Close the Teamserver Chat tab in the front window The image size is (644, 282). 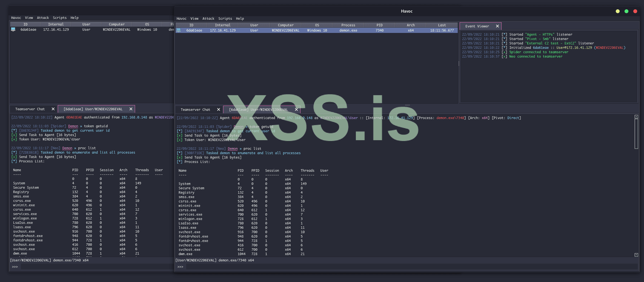tap(219, 110)
